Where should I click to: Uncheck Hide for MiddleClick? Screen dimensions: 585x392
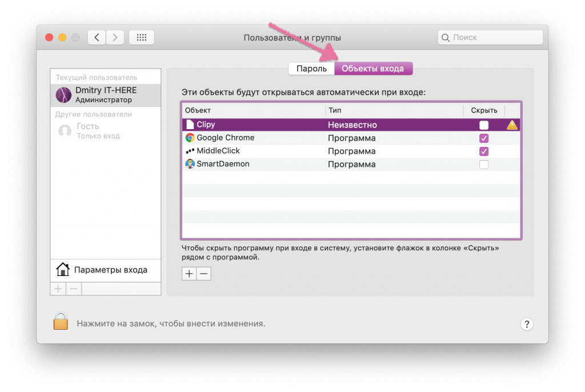pos(484,151)
